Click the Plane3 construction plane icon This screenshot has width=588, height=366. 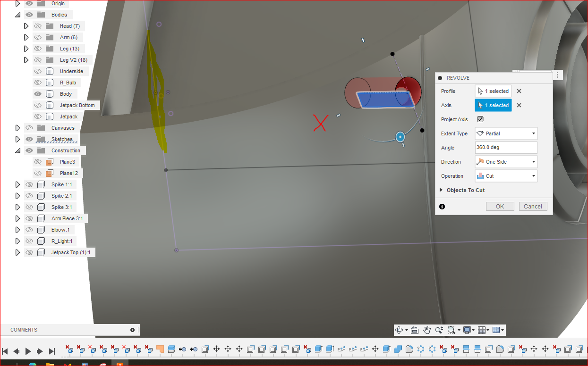[x=50, y=162]
